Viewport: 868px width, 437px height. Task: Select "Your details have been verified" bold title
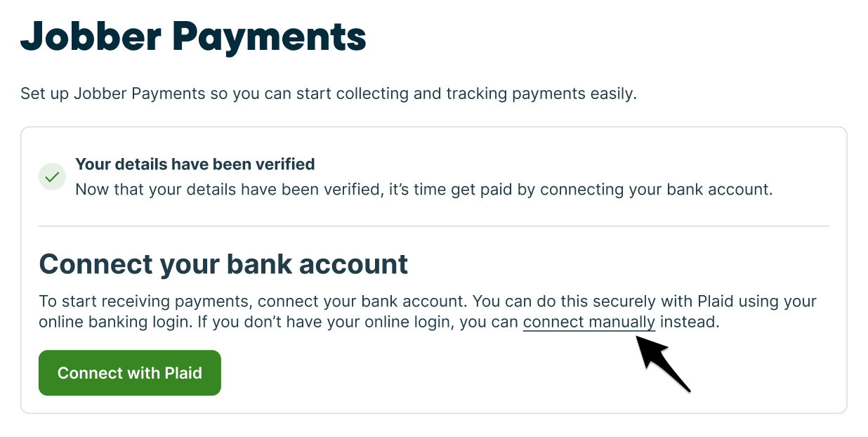pos(195,164)
